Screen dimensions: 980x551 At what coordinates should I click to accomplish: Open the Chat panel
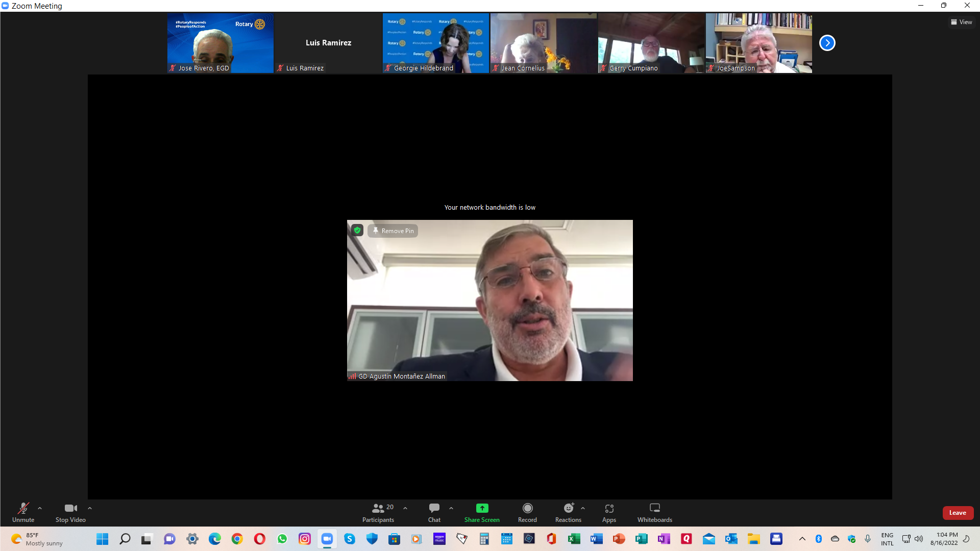coord(434,512)
